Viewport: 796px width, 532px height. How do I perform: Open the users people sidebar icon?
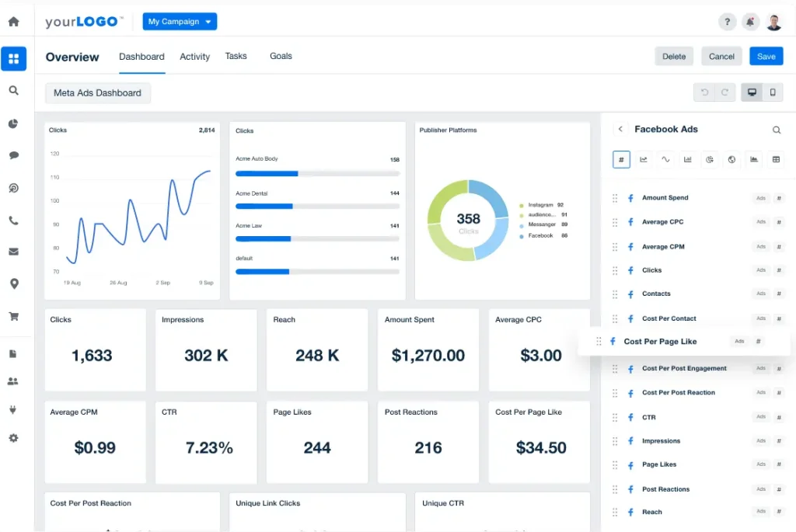point(13,381)
